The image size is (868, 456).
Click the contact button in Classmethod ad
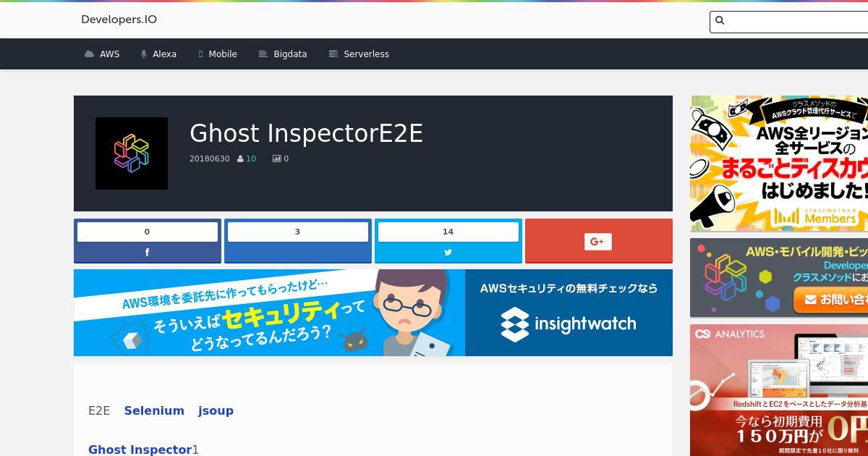pyautogui.click(x=832, y=299)
